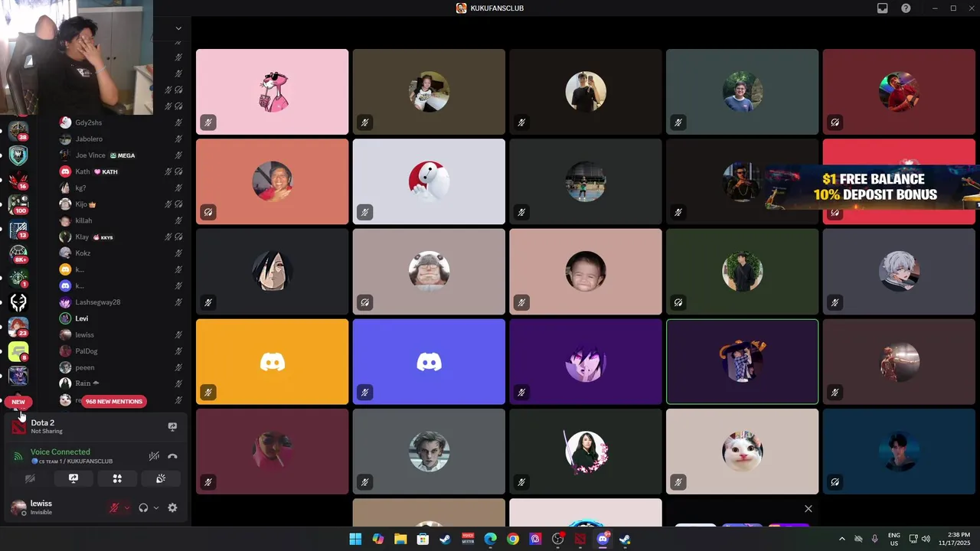Open the server icon with 8K+ badge
This screenshot has height=551, width=980.
pos(18,253)
